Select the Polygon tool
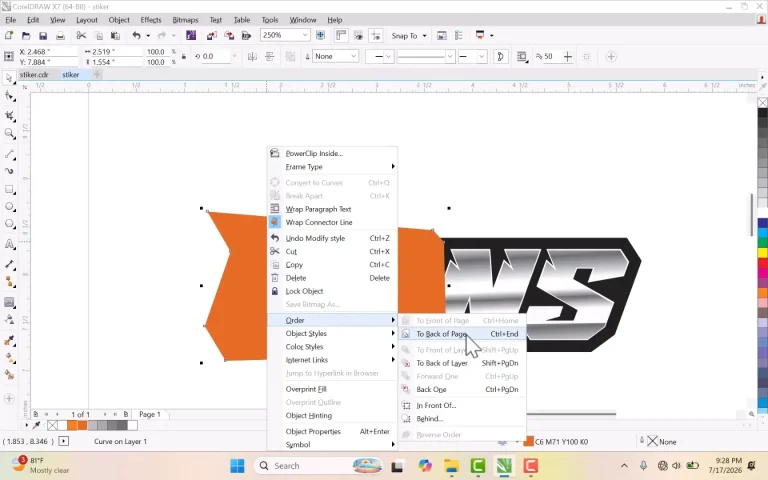768x480 pixels. click(x=9, y=224)
